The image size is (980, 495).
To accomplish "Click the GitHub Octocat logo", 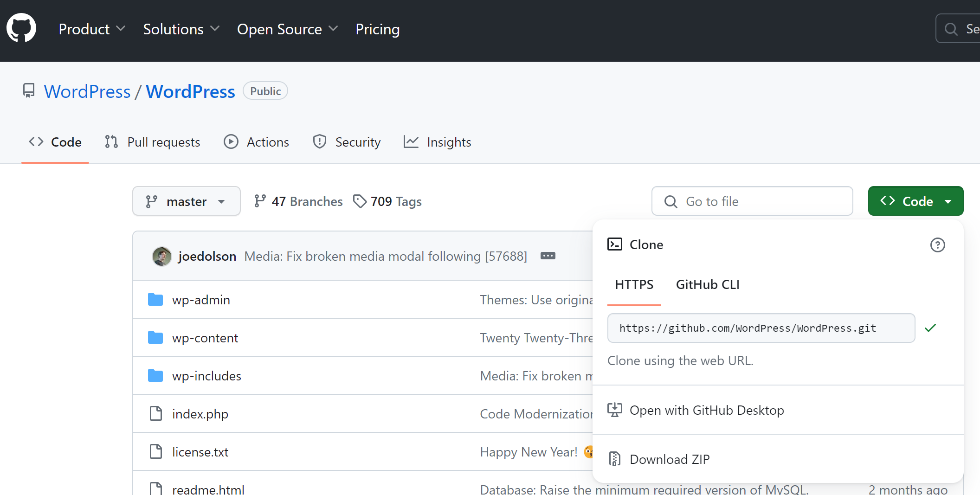I will pyautogui.click(x=21, y=28).
